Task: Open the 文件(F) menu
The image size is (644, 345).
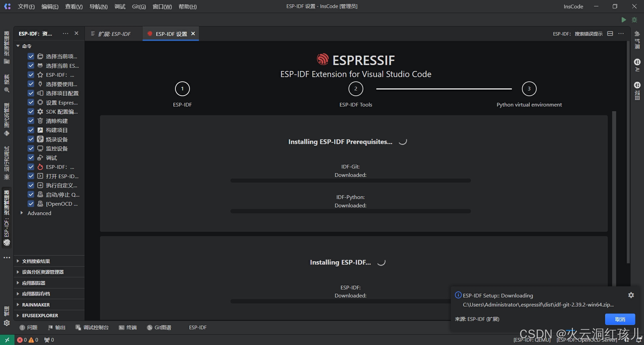Action: coord(26,6)
